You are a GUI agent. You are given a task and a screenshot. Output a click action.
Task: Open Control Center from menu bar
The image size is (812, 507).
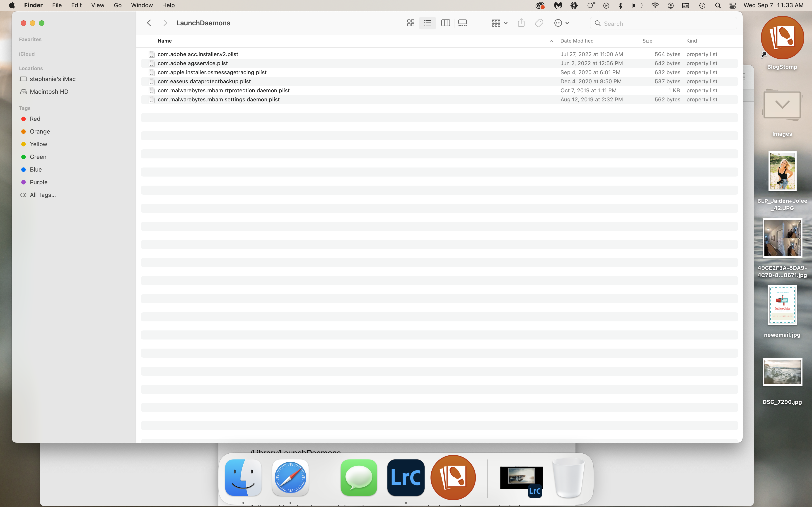pyautogui.click(x=732, y=5)
